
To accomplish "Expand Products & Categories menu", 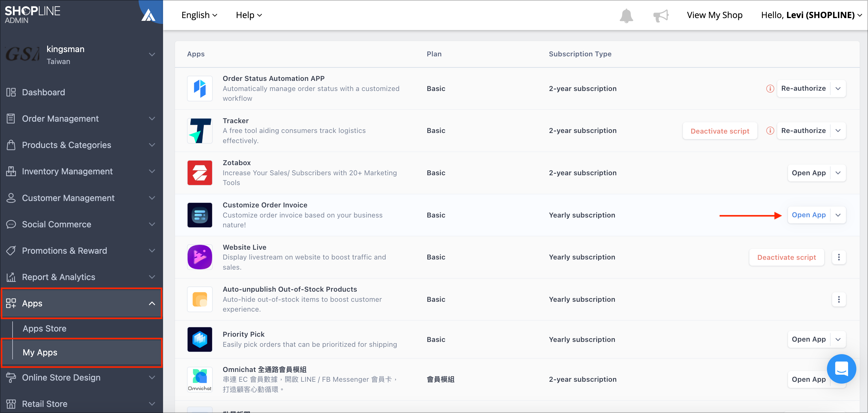I will (x=81, y=145).
